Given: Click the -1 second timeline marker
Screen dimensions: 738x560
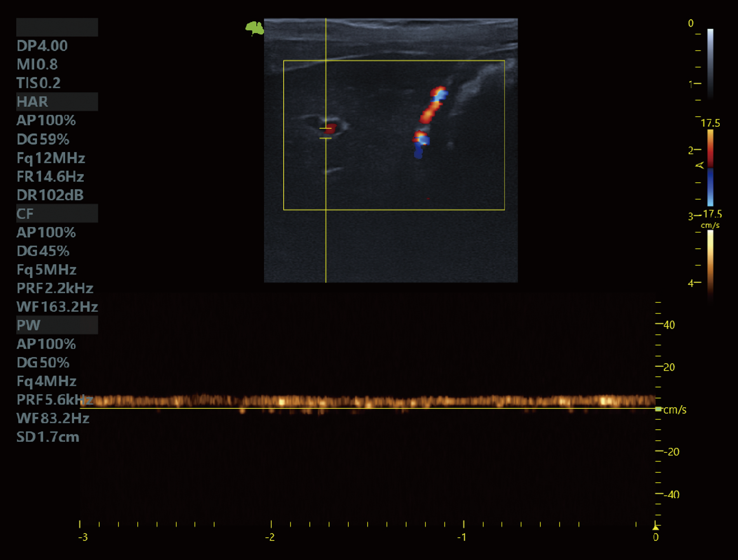Looking at the screenshot, I should point(461,537).
